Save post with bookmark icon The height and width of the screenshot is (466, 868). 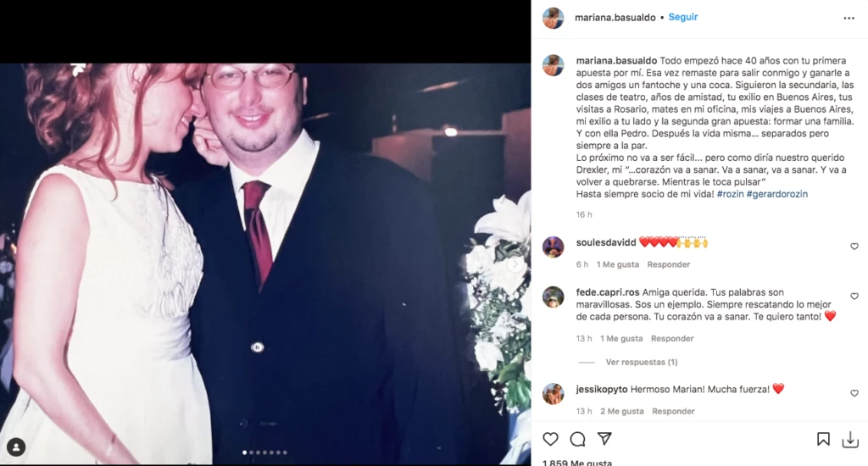[823, 439]
